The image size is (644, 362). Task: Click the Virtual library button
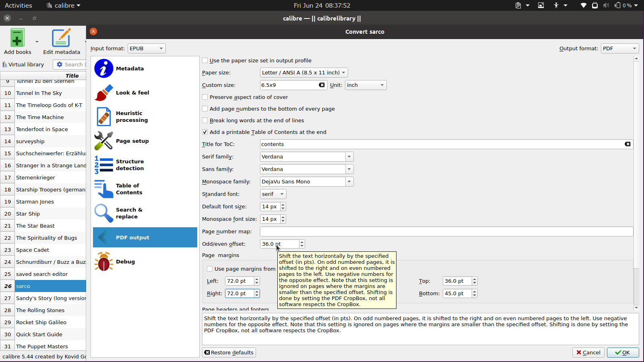pos(23,64)
